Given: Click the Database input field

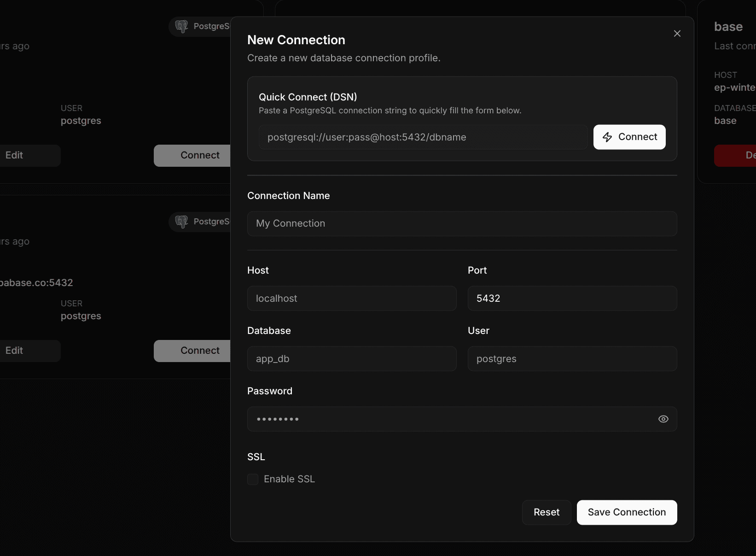Looking at the screenshot, I should tap(352, 359).
